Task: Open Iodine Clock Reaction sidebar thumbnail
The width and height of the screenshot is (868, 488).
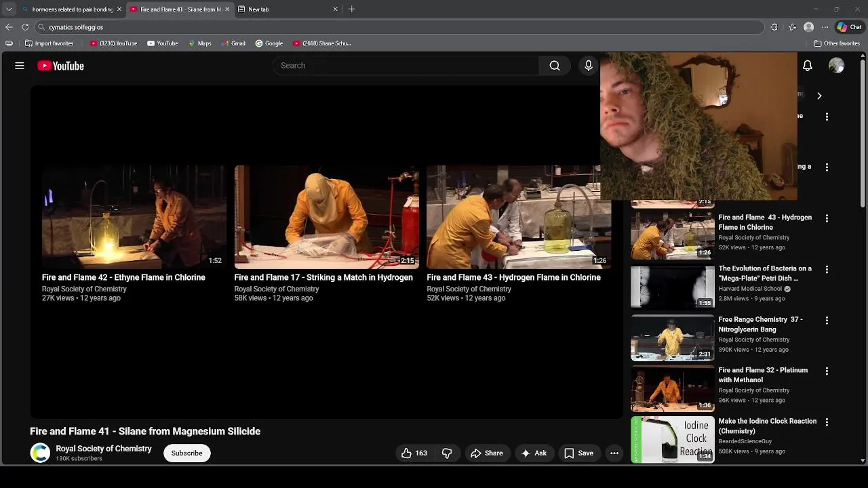Action: point(673,439)
